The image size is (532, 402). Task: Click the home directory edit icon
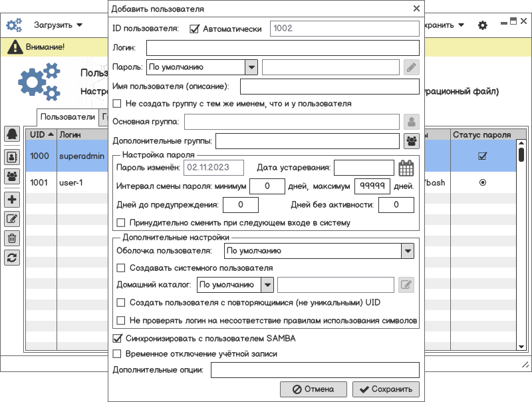point(406,284)
